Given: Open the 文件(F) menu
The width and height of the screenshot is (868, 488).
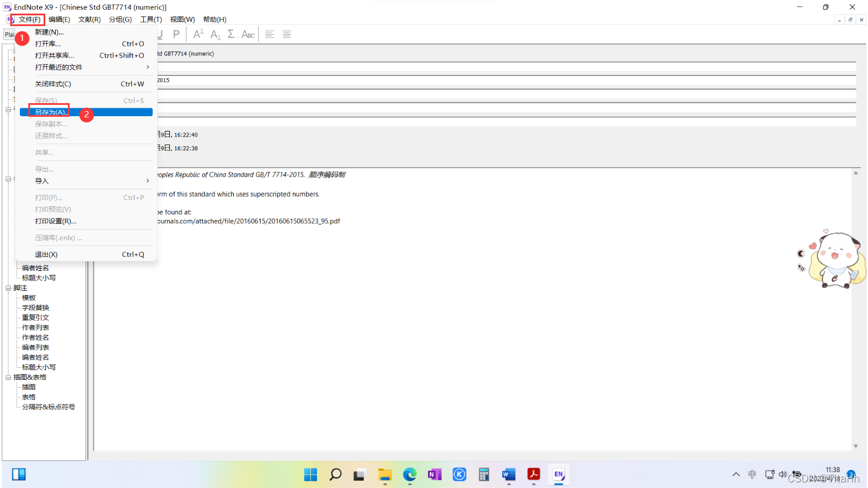Looking at the screenshot, I should pyautogui.click(x=29, y=19).
